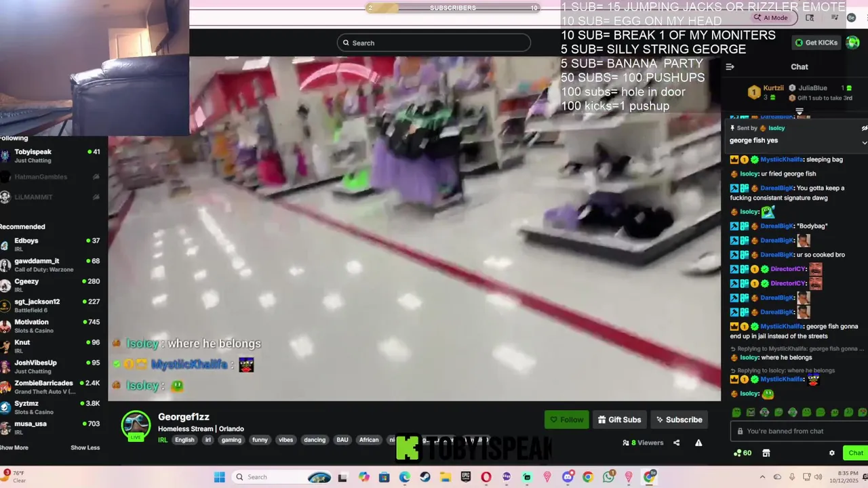Screen dimensions: 868x488
Task: Click the Georgef1zz channel avatar
Action: click(136, 426)
